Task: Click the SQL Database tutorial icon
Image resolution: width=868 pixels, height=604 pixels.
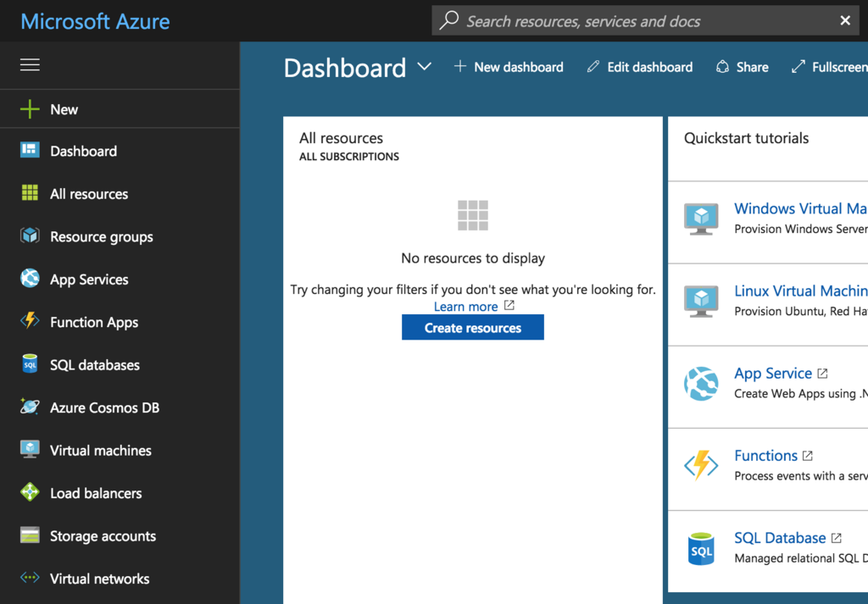Action: 701,548
